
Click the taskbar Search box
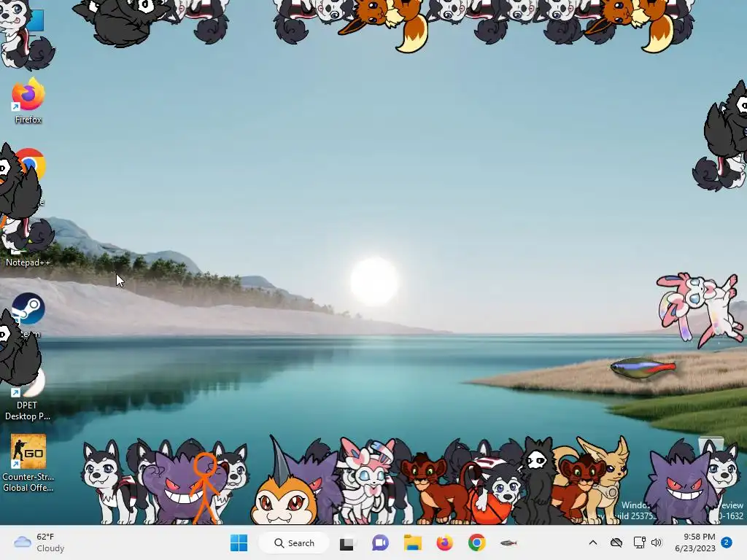click(x=294, y=542)
